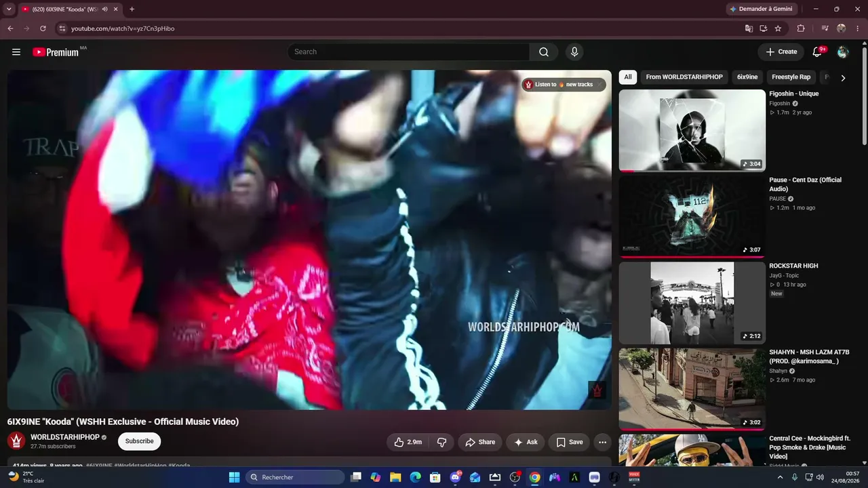Open the SHAHYN MSH LAZM AT7B thumbnail
The image size is (868, 488).
click(692, 389)
